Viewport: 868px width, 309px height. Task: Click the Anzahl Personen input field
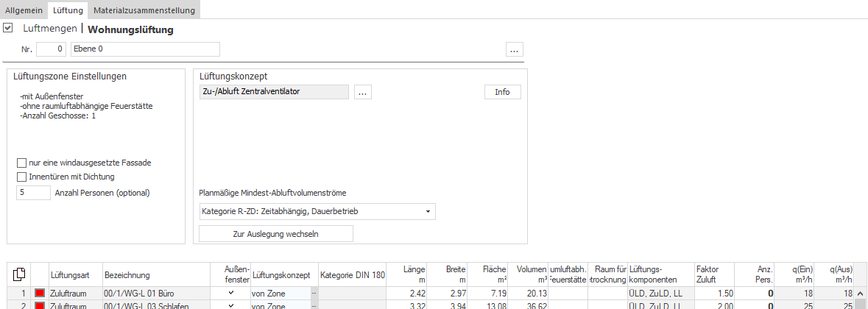34,193
